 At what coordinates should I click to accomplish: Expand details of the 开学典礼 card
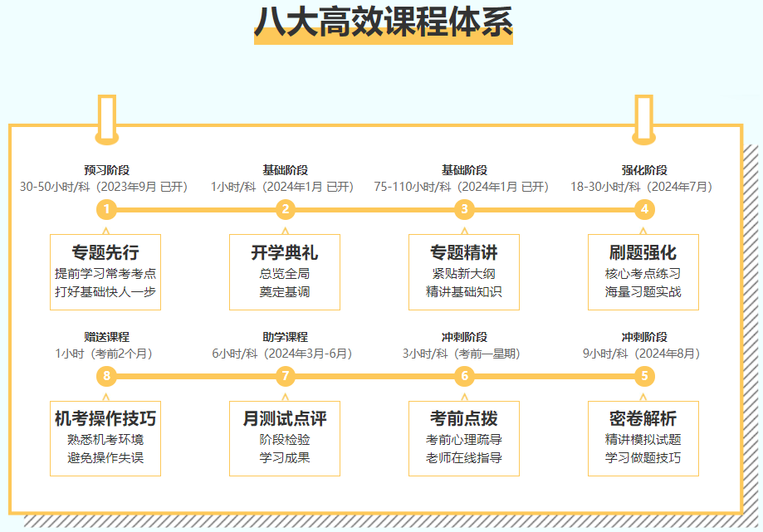pos(286,271)
